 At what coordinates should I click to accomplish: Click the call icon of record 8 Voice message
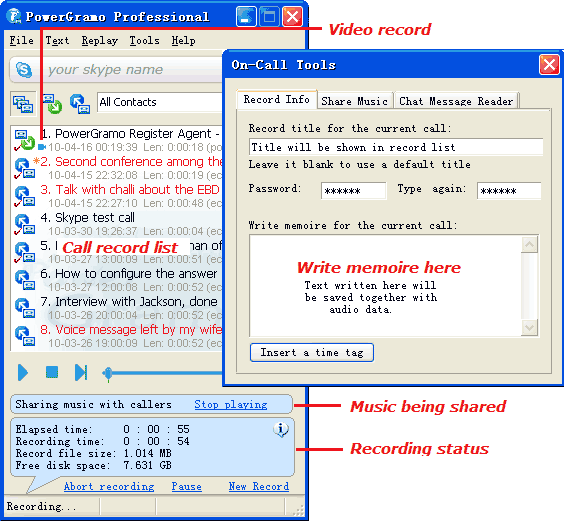point(25,336)
